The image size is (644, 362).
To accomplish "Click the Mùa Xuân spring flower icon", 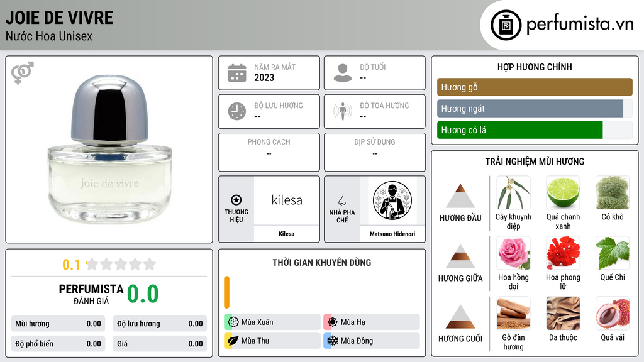I will pos(233,322).
